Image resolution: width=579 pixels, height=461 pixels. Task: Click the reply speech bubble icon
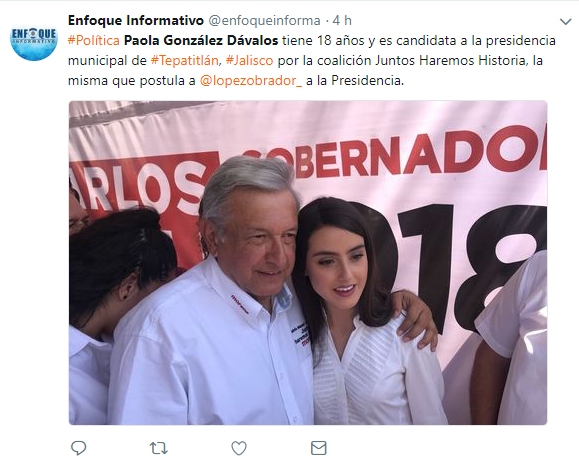click(78, 448)
